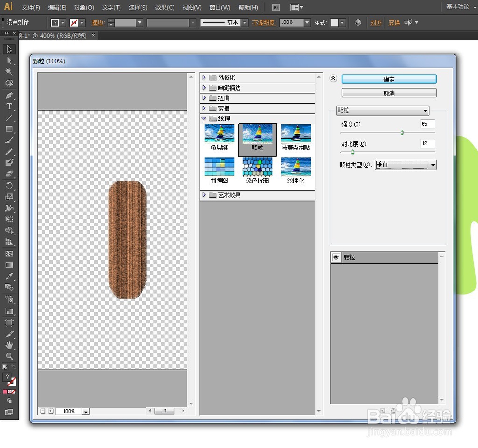Open the 视图(V) menu

[x=192, y=7]
